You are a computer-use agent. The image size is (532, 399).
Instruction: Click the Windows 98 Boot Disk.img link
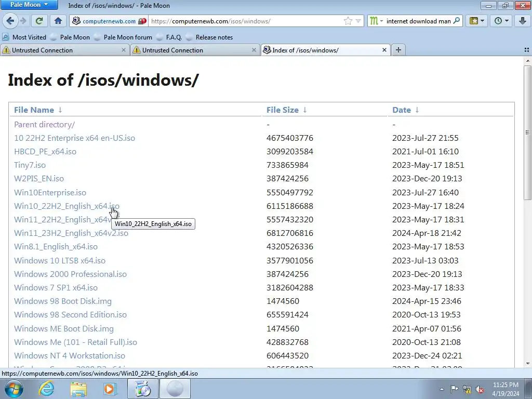pyautogui.click(x=63, y=301)
